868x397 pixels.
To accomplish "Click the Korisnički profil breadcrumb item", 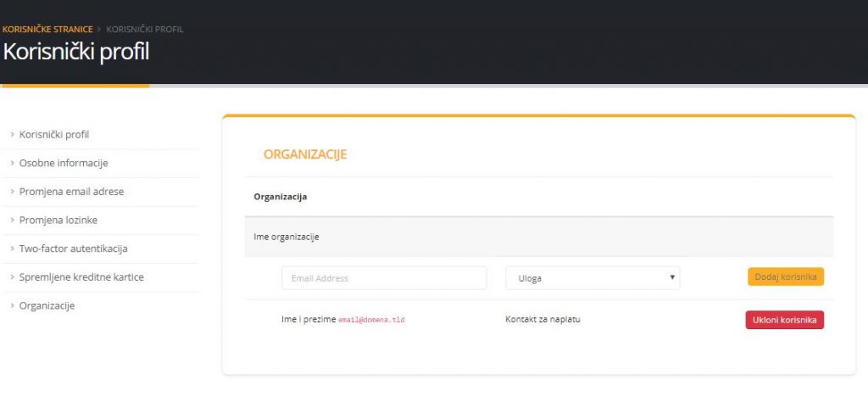I will (145, 30).
